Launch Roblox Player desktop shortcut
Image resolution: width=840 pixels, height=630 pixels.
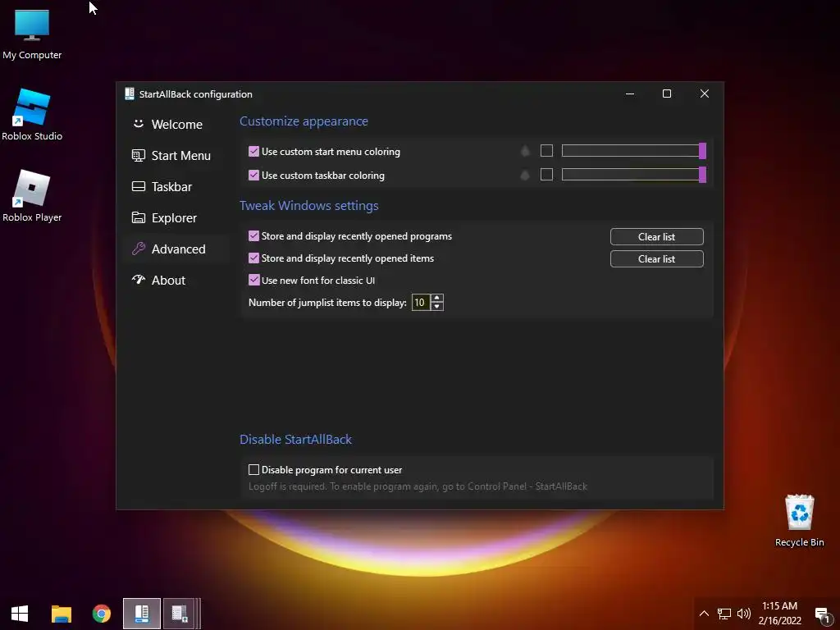tap(32, 195)
